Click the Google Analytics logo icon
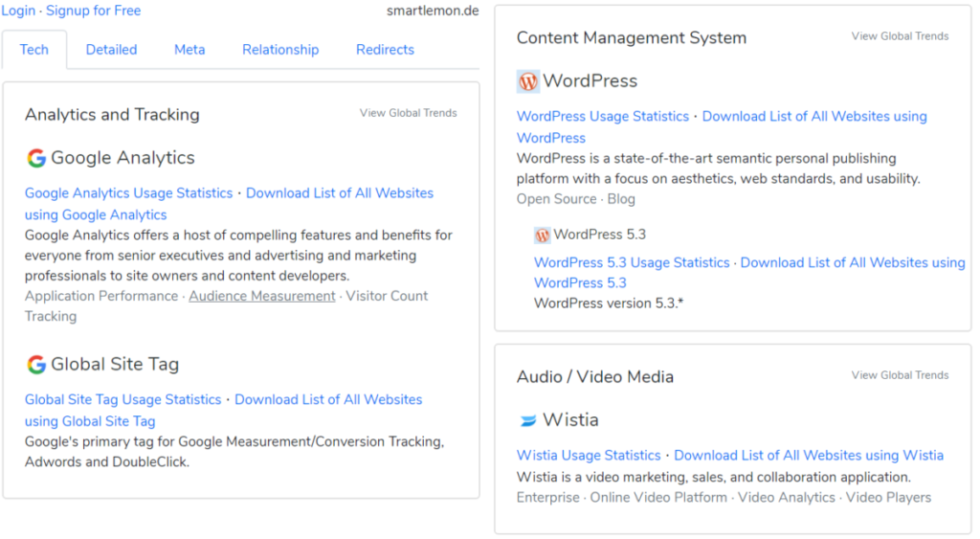 coord(36,158)
